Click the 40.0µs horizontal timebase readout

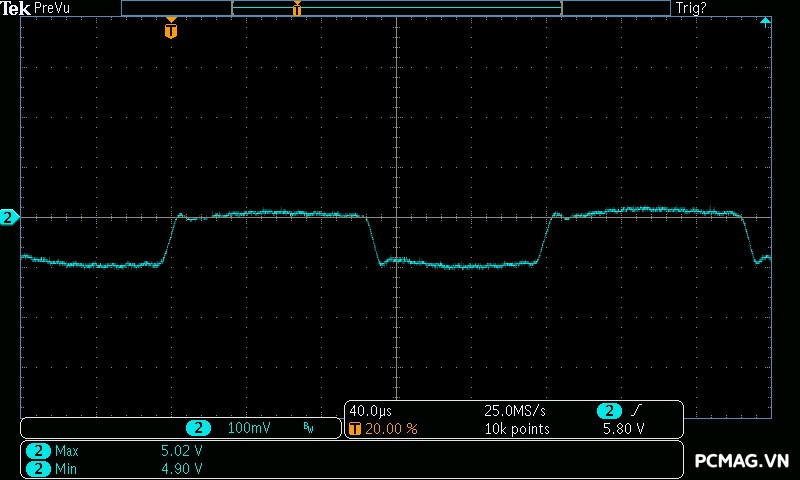point(370,411)
